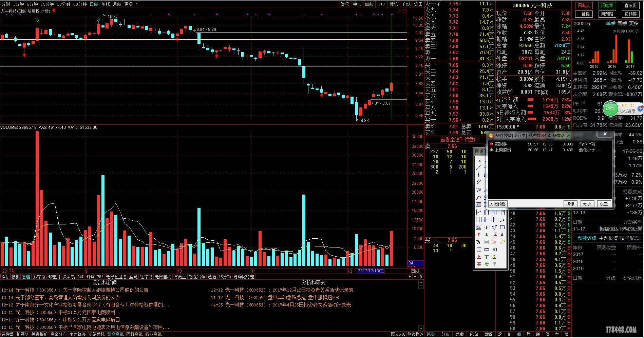644x338 pixels.
Task: Expand the 扩展 dropdown at bottom
Action: (x=22, y=334)
